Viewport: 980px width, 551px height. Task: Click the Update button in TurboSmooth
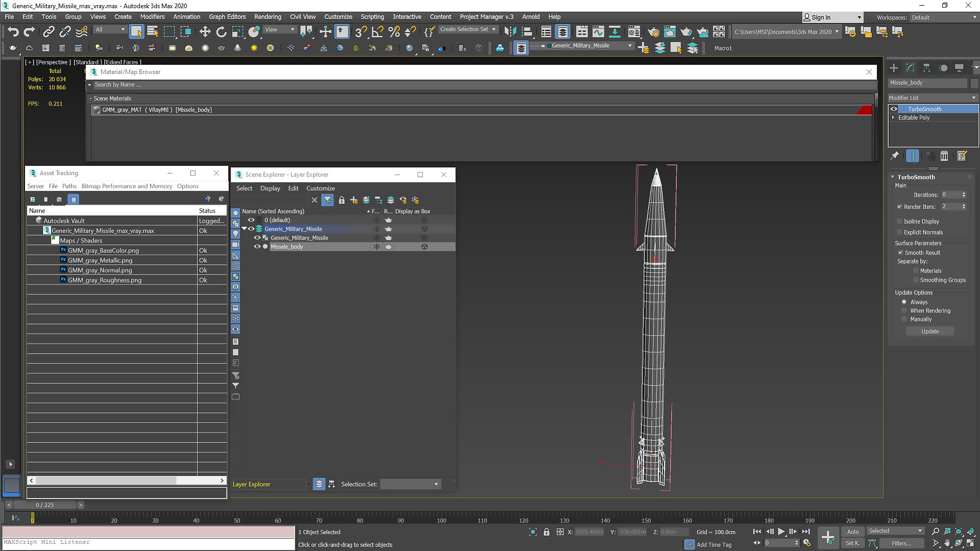click(x=930, y=332)
